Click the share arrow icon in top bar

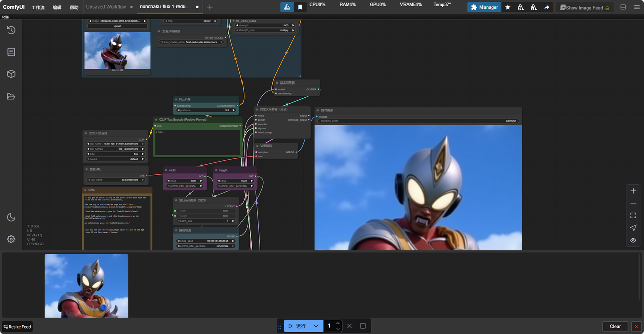pyautogui.click(x=547, y=7)
